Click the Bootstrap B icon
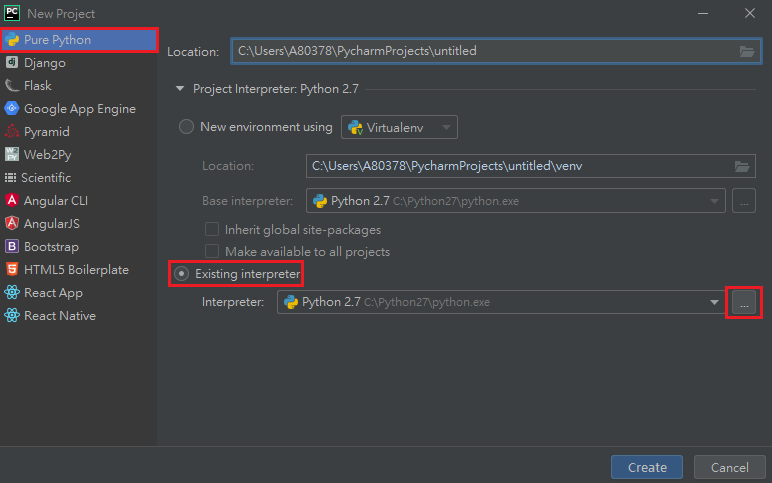Viewport: 772px width, 483px height. [x=12, y=246]
